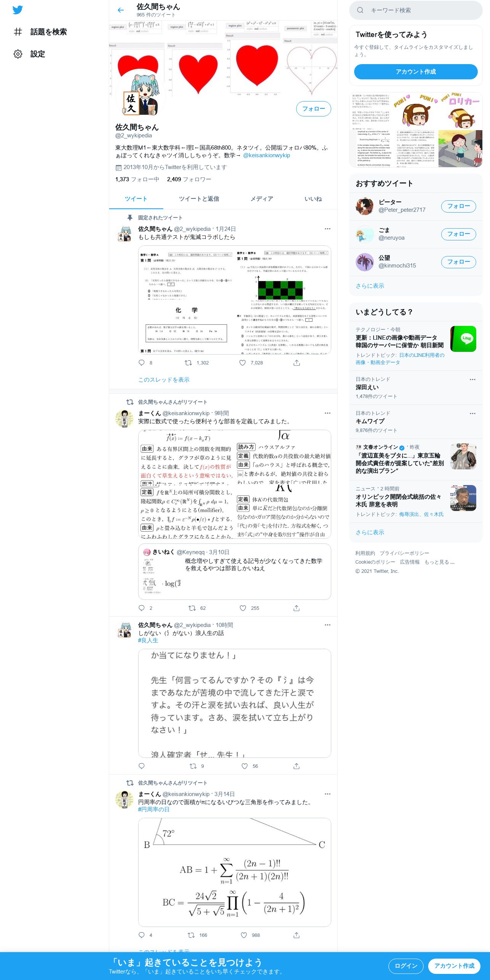Open 2,409 フォロワー followers count
This screenshot has height=980, width=490.
(189, 179)
